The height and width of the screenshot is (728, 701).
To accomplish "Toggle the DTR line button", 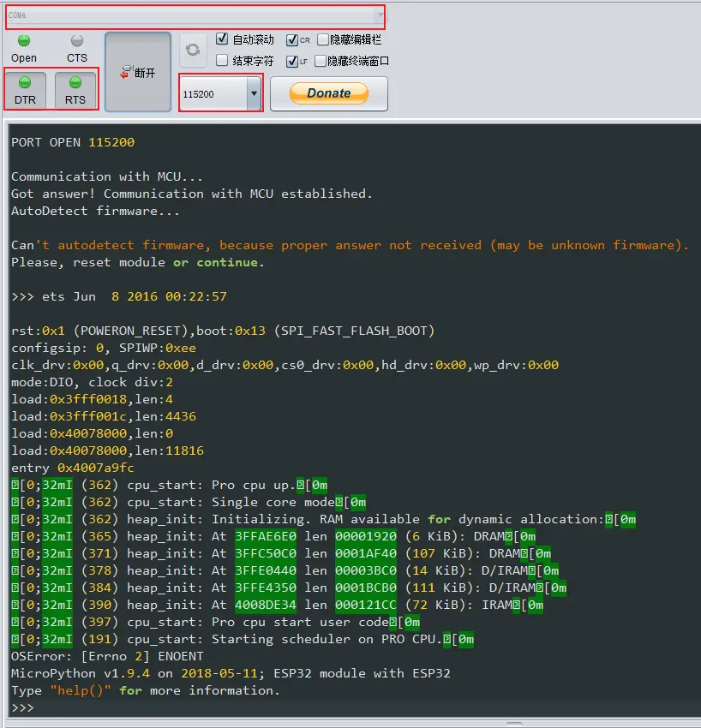I will (x=25, y=90).
